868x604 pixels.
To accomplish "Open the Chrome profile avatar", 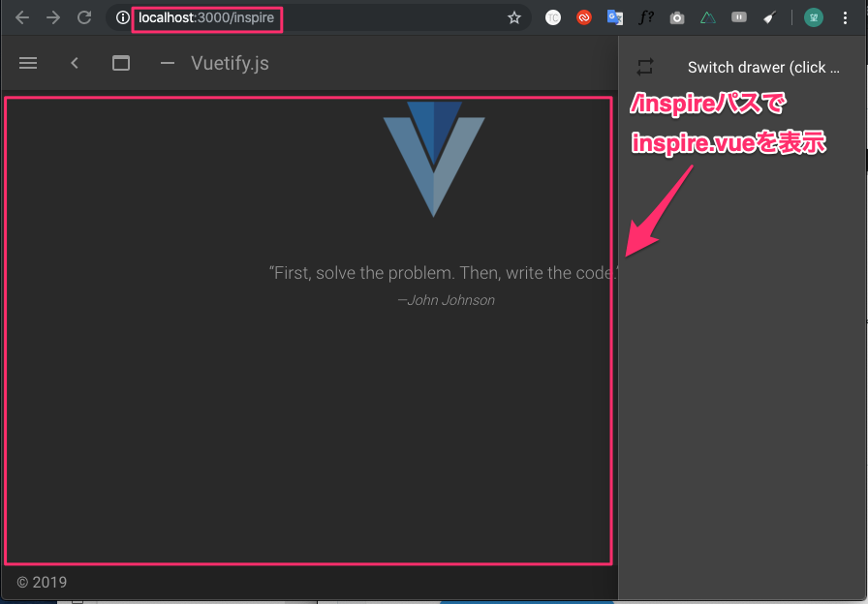I will [814, 17].
